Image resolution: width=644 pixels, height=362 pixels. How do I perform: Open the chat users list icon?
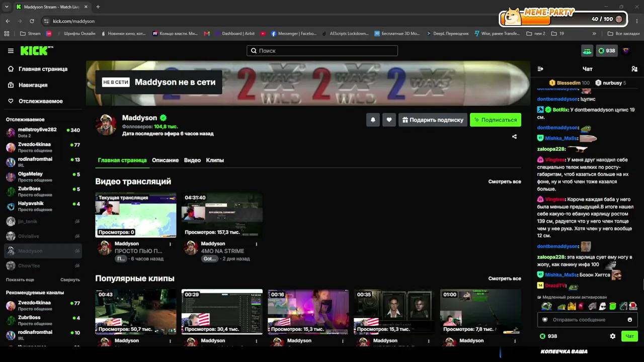tap(634, 69)
